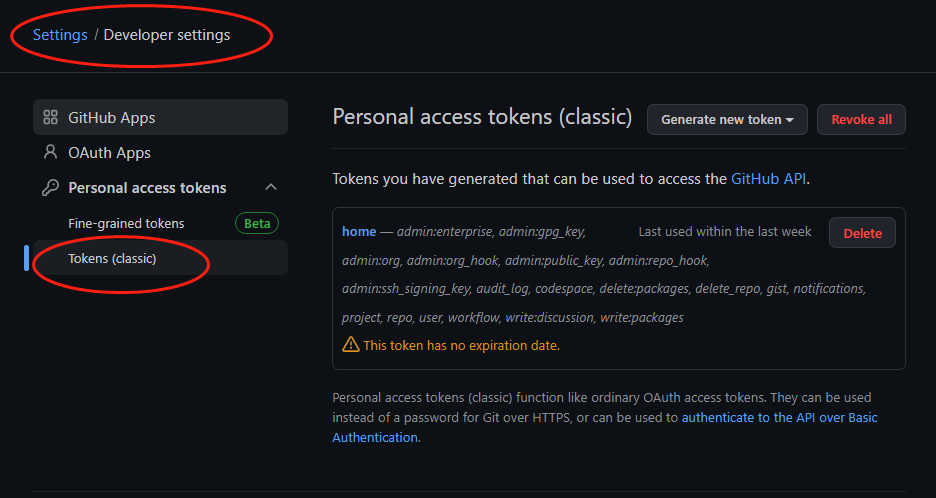Open the authenticate to the API over Basic Authentication link
Viewport: 936px width, 498px height.
pyautogui.click(x=605, y=428)
